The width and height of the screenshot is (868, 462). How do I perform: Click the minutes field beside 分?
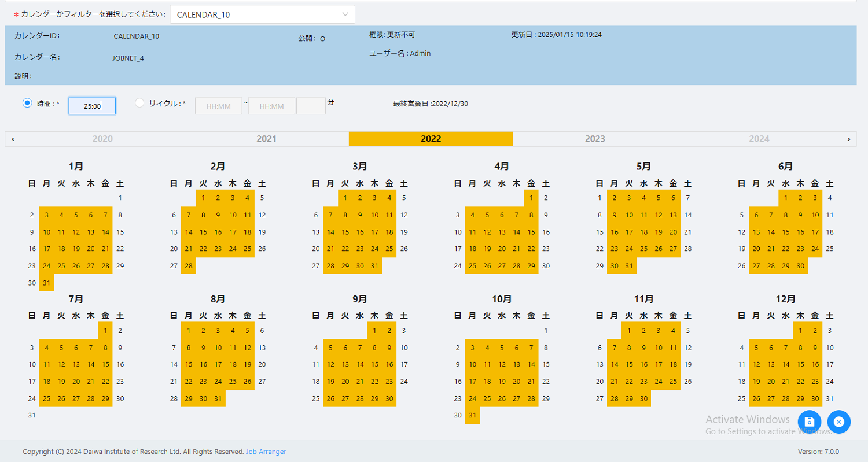311,105
